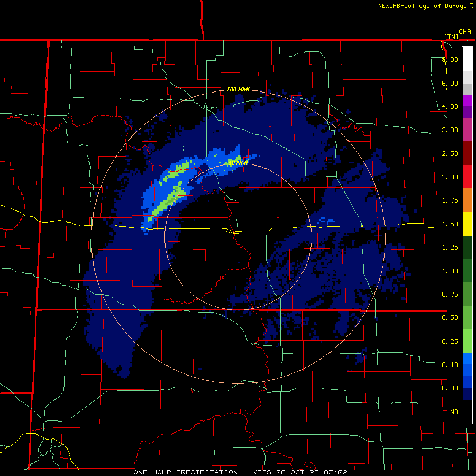476x476 pixels.
Task: Select the 0.00 legend value
Action: coord(450,388)
